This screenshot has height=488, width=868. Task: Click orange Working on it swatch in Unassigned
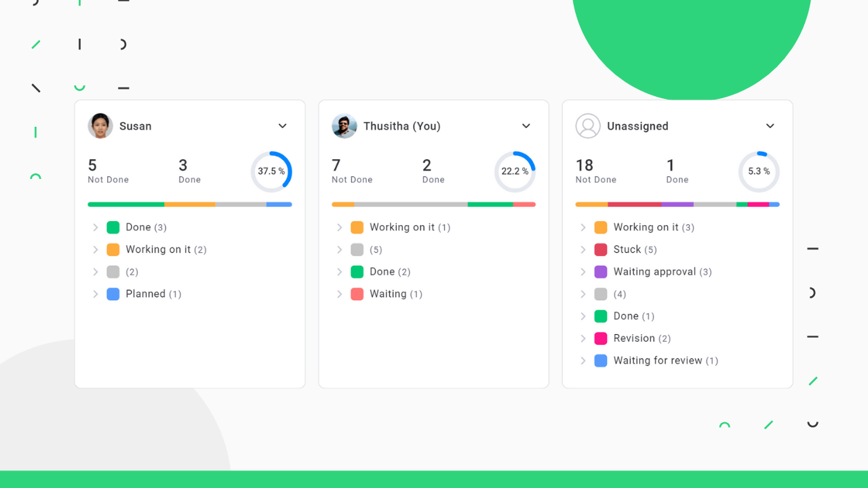[601, 228]
